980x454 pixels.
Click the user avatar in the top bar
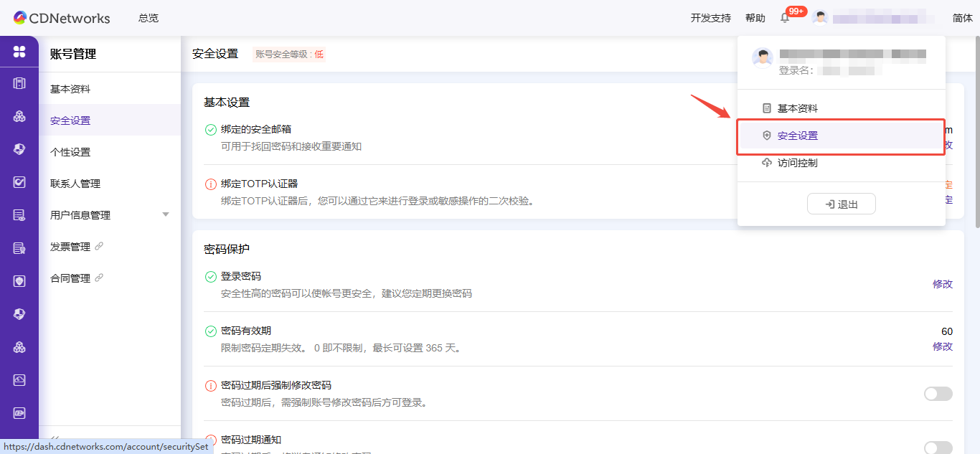819,17
